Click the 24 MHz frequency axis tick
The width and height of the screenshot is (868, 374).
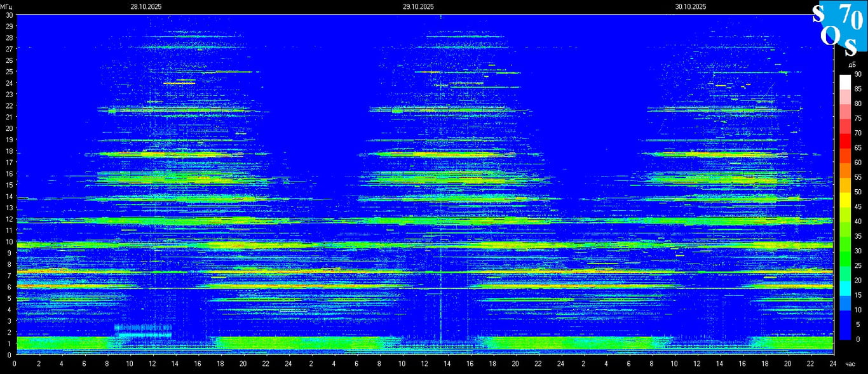[9, 83]
